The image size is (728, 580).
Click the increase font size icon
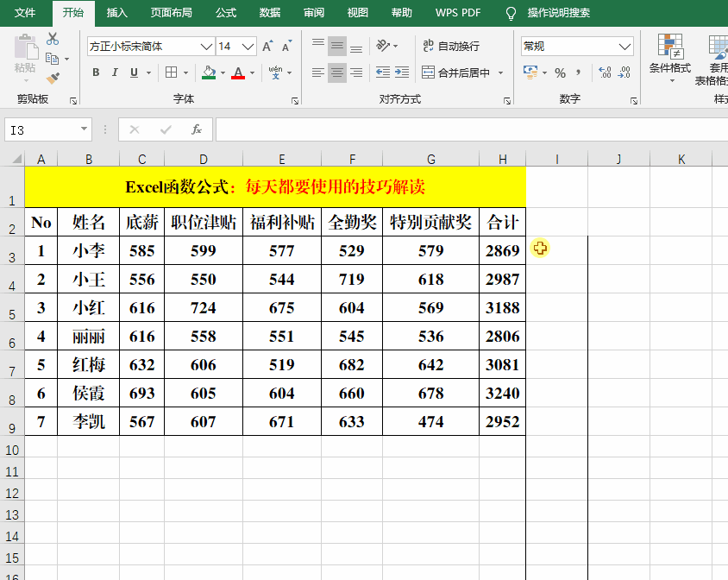tap(267, 46)
